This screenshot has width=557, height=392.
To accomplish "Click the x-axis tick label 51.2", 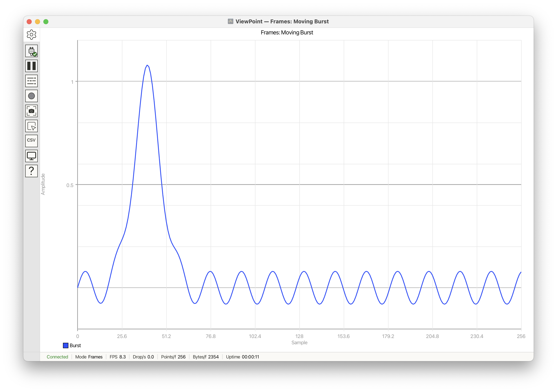I will coord(166,336).
